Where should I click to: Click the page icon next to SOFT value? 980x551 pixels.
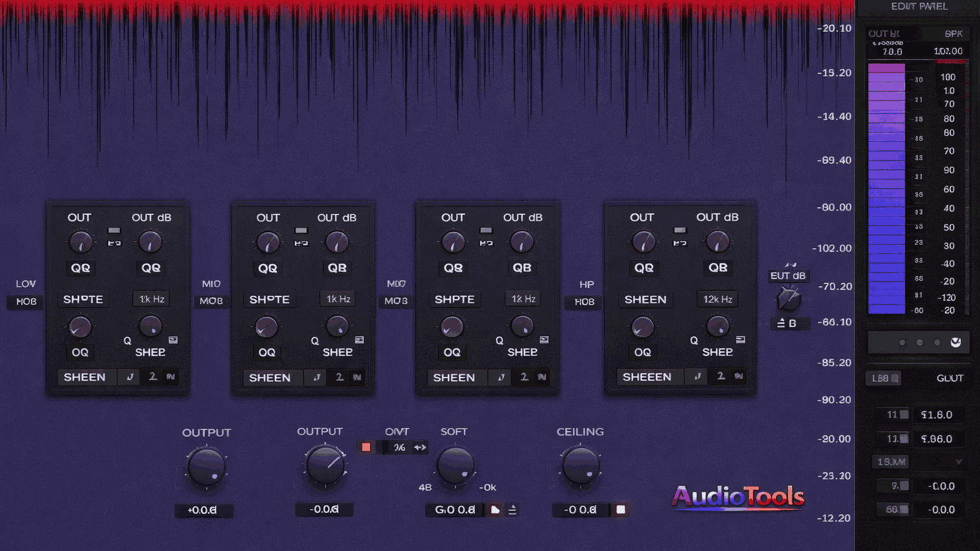click(495, 510)
